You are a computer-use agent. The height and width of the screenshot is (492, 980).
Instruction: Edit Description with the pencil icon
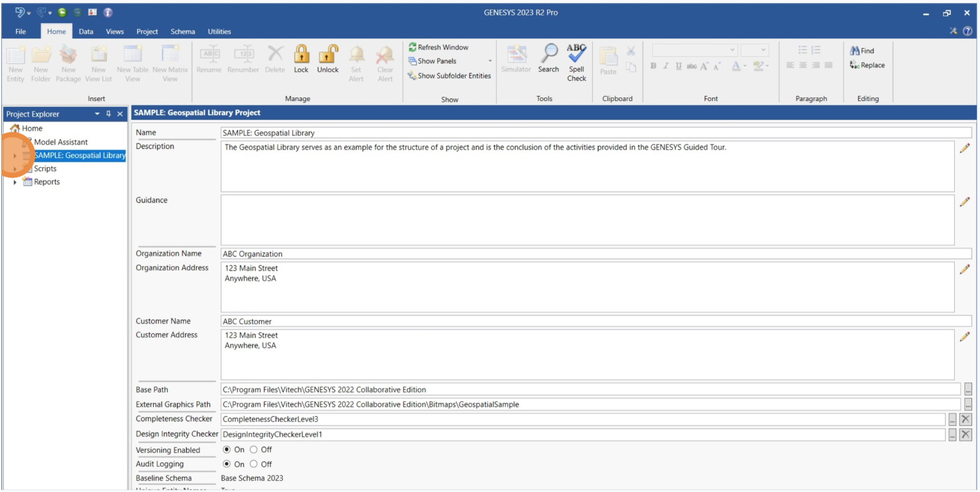pos(965,148)
